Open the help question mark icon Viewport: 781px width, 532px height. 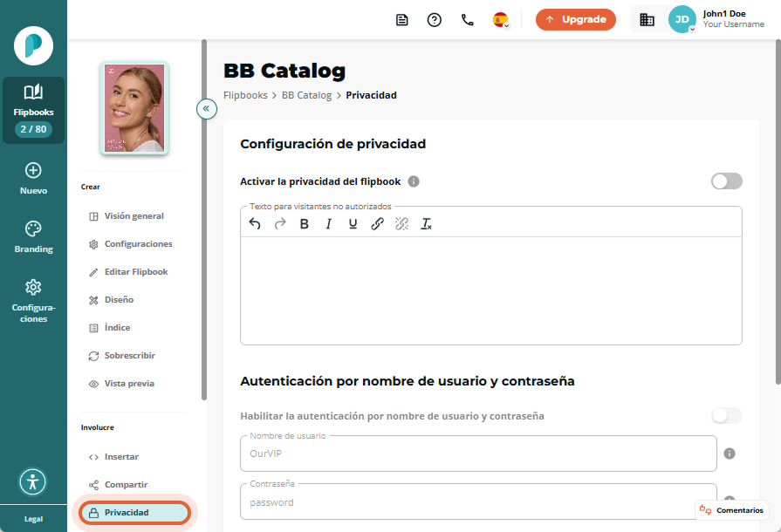pos(434,20)
